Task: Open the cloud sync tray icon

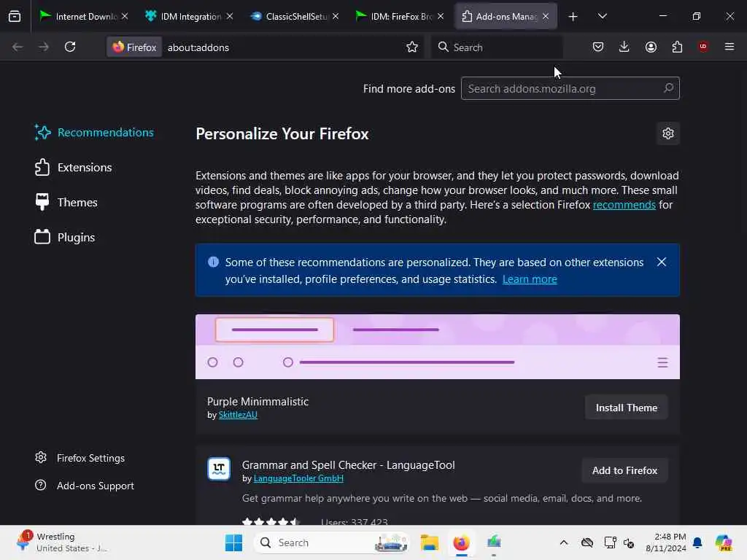Action: pos(587,542)
